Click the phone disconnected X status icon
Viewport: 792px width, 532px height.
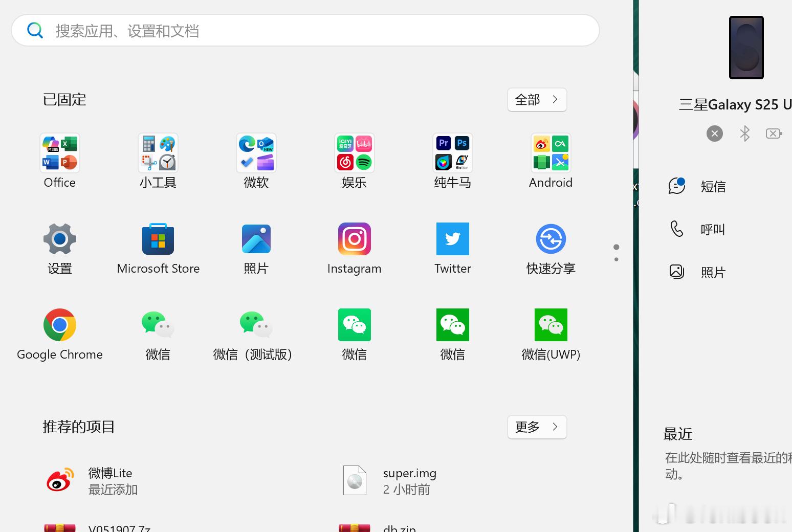(x=715, y=134)
